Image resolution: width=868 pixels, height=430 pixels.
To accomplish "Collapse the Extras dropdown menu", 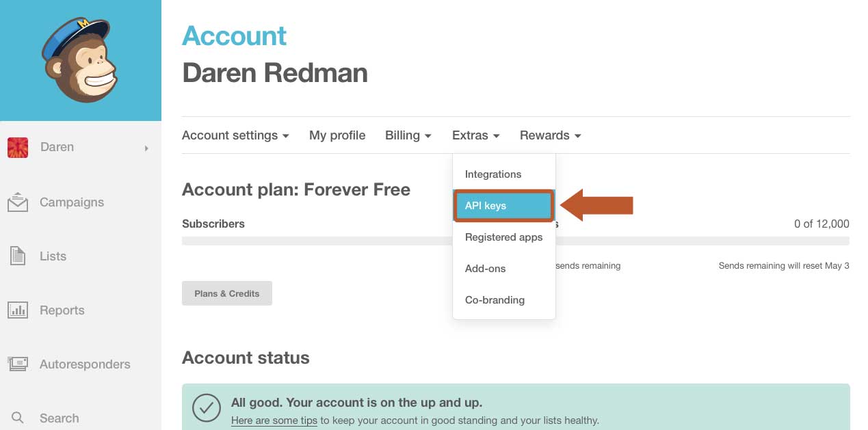I will 475,135.
